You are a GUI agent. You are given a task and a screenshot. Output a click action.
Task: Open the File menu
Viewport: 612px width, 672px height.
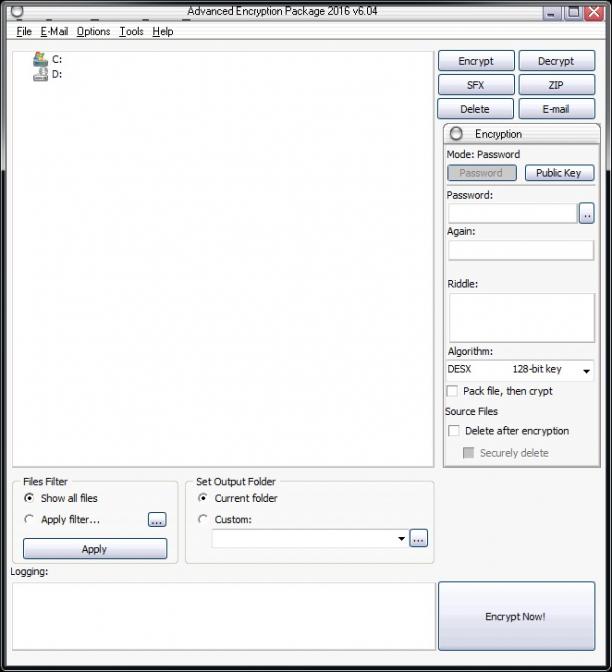24,32
